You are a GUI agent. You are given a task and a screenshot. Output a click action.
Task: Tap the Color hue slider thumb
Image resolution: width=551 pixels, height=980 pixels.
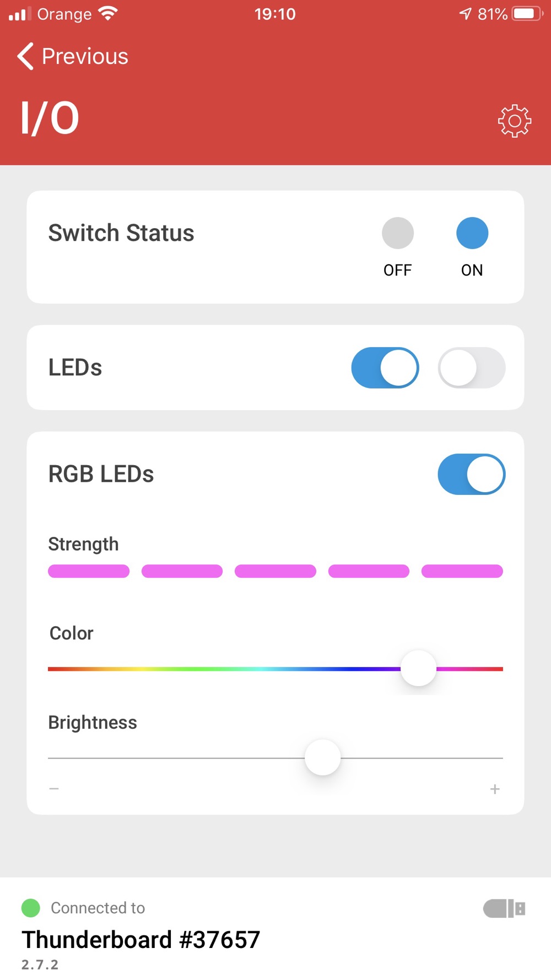coord(419,668)
